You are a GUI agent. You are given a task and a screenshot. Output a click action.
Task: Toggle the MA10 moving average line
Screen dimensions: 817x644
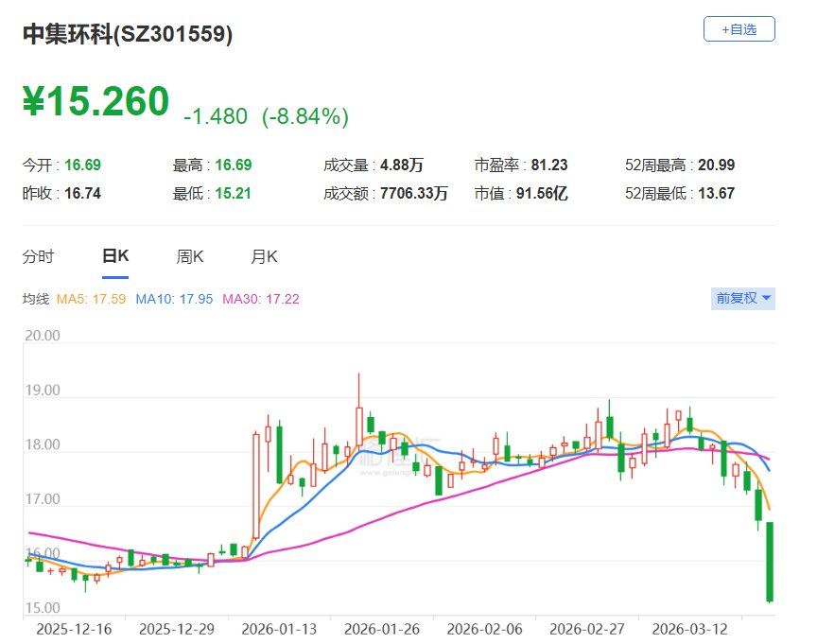[175, 298]
